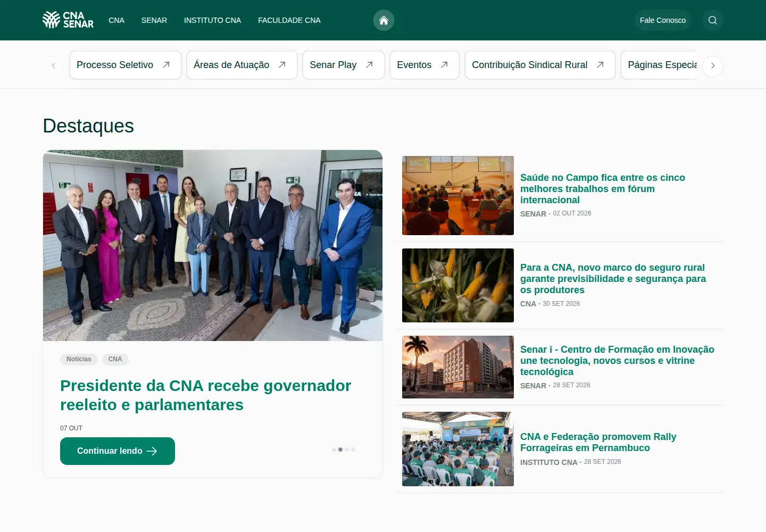Screen dimensions: 766x532
Task: Click the SENAR label dated 02 OUT 2026
Action: point(533,214)
